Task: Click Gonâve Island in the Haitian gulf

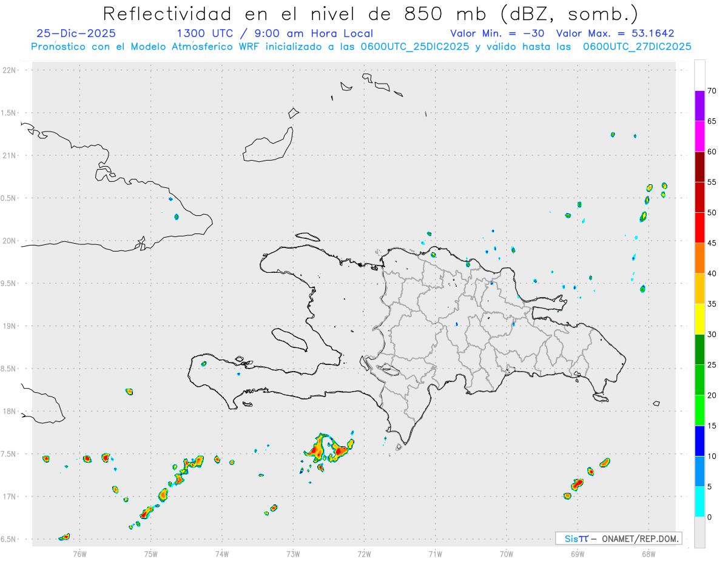Action: pyautogui.click(x=289, y=338)
